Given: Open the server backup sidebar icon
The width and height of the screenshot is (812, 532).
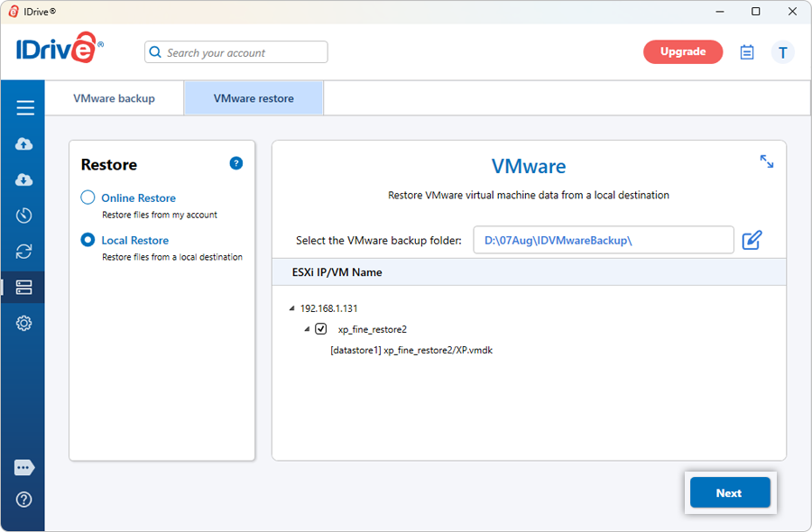Looking at the screenshot, I should [x=24, y=288].
